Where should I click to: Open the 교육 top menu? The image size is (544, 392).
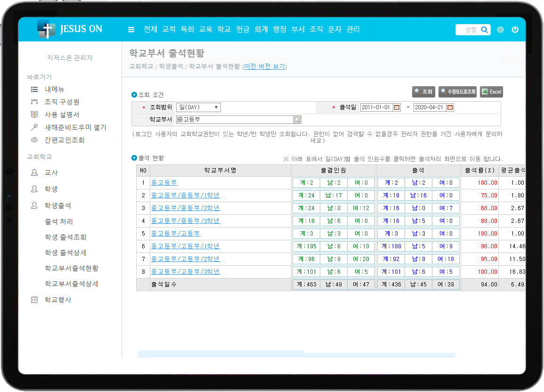[x=205, y=29]
